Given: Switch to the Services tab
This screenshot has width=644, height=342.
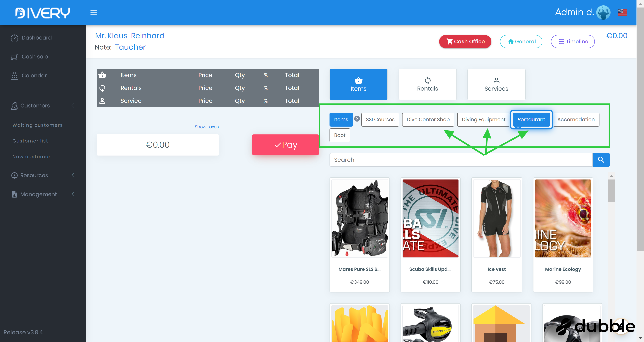Looking at the screenshot, I should [496, 84].
